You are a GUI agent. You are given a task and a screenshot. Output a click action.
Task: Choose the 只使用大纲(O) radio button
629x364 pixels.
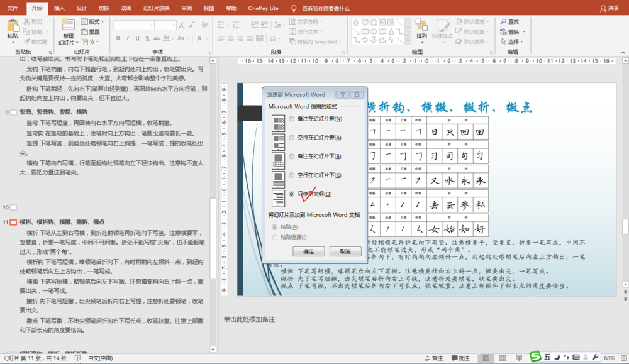pyautogui.click(x=291, y=194)
